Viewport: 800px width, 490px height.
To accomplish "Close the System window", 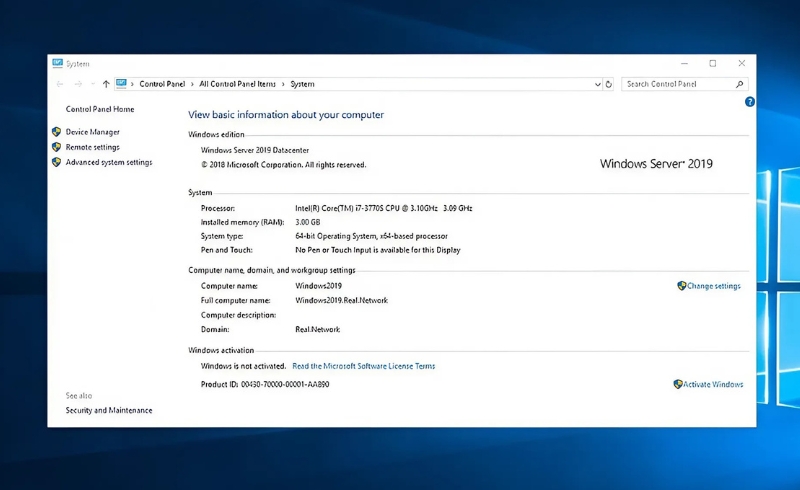I will [742, 63].
